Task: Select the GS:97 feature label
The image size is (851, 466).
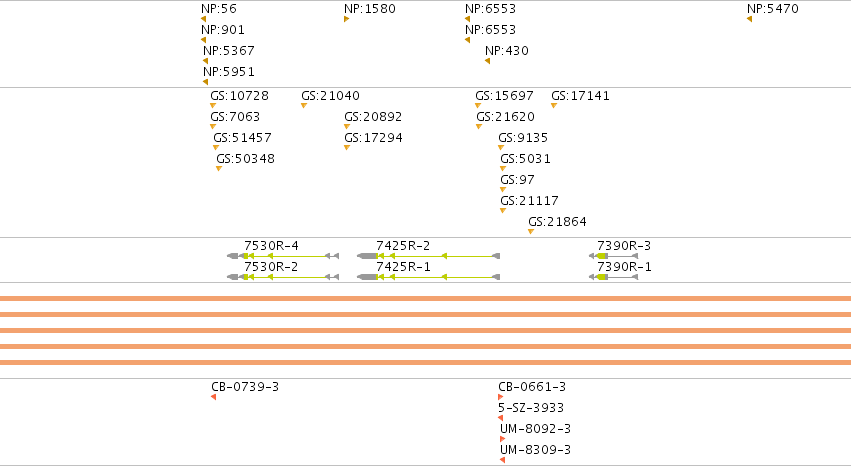Action: pos(517,180)
